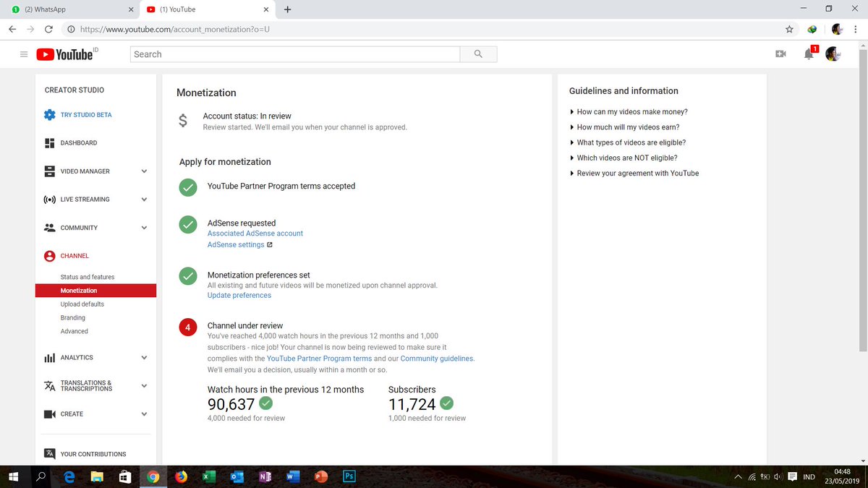
Task: Open the Windows Start menu
Action: 13,476
